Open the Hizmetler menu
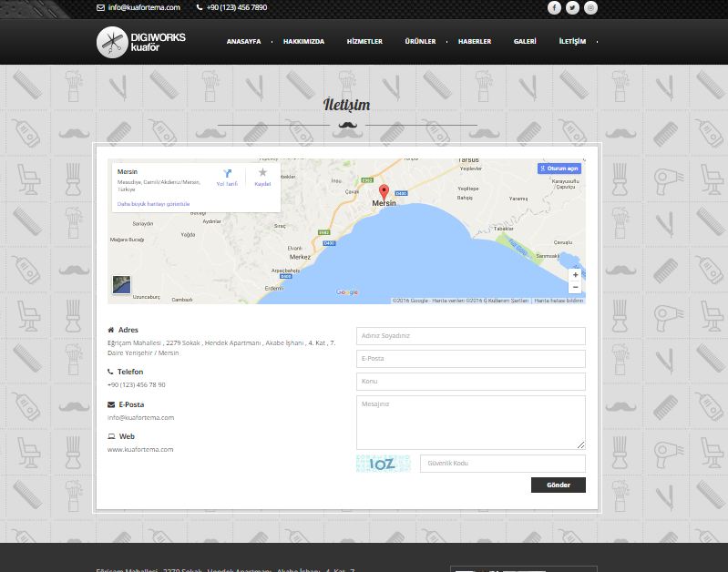Viewport: 728px width, 572px height. (x=364, y=41)
